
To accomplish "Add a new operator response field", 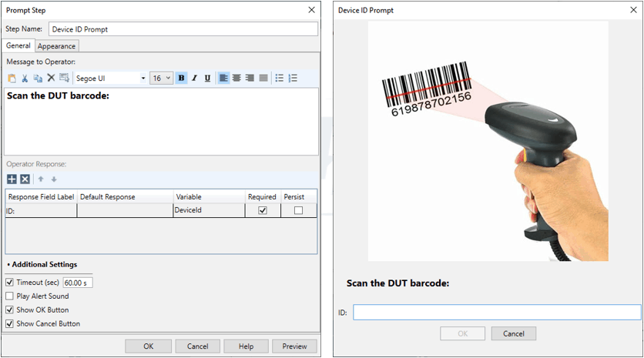I will click(12, 179).
